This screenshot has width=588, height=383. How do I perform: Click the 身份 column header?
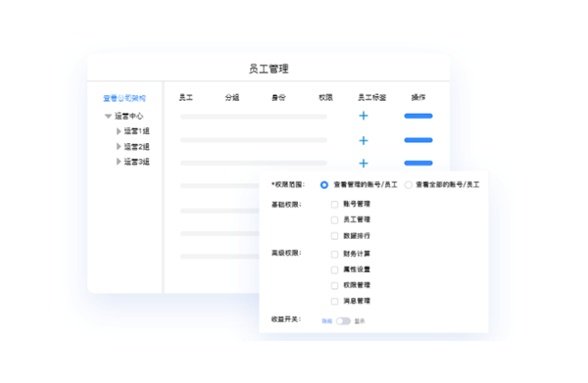click(x=278, y=97)
